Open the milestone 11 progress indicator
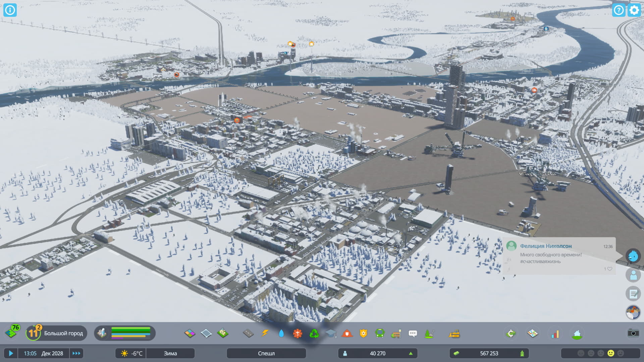 click(34, 333)
